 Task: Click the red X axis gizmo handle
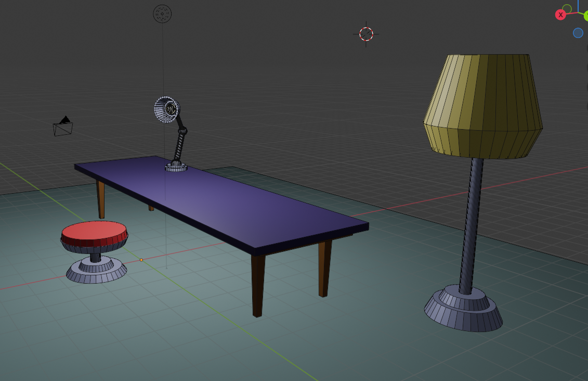pos(560,15)
